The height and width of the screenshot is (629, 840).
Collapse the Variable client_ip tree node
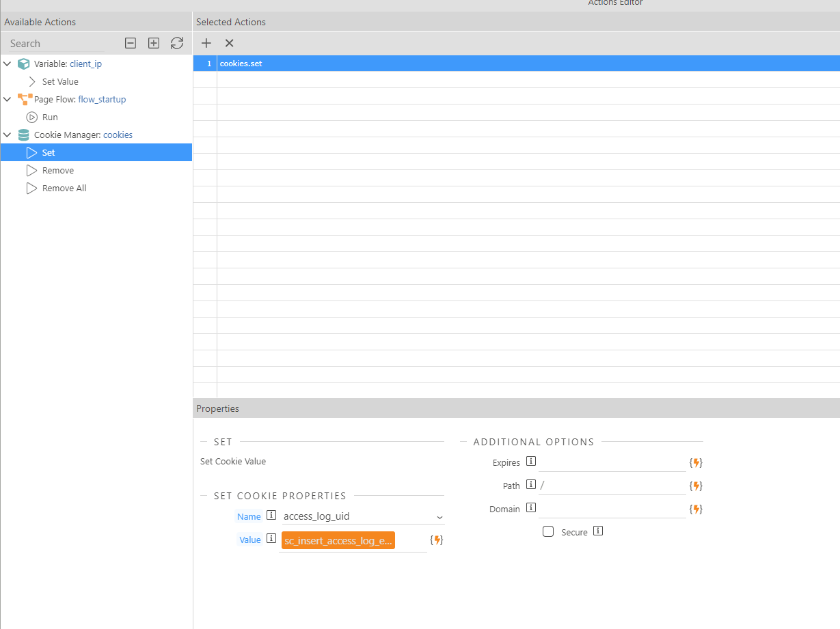coord(8,64)
